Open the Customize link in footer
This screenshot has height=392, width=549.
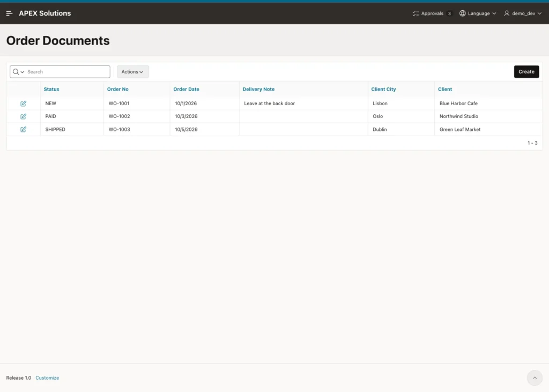[47, 378]
